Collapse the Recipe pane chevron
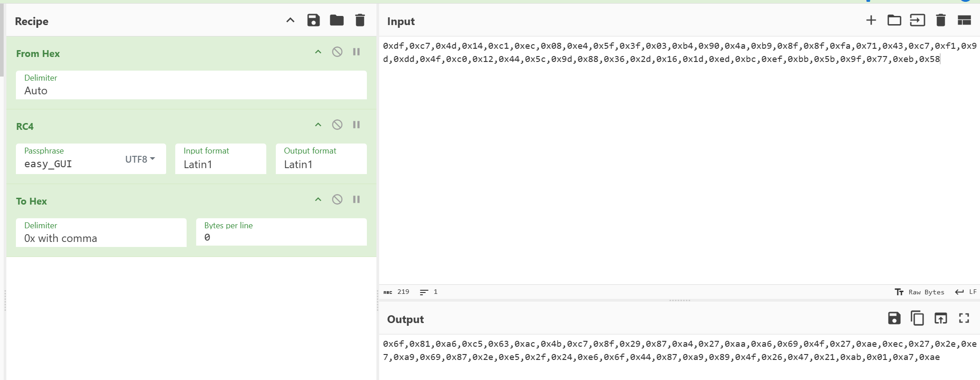The height and width of the screenshot is (380, 980). pyautogui.click(x=290, y=21)
